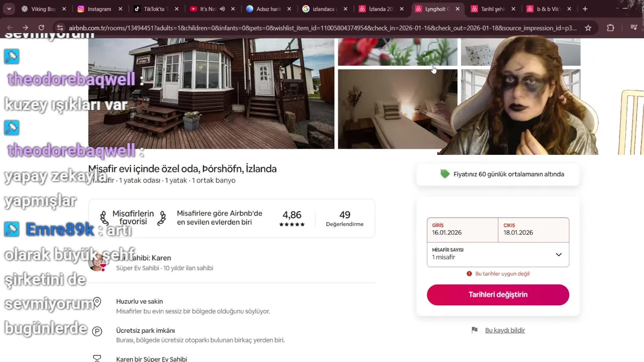Mute the It's No tab audio icon

point(222,9)
